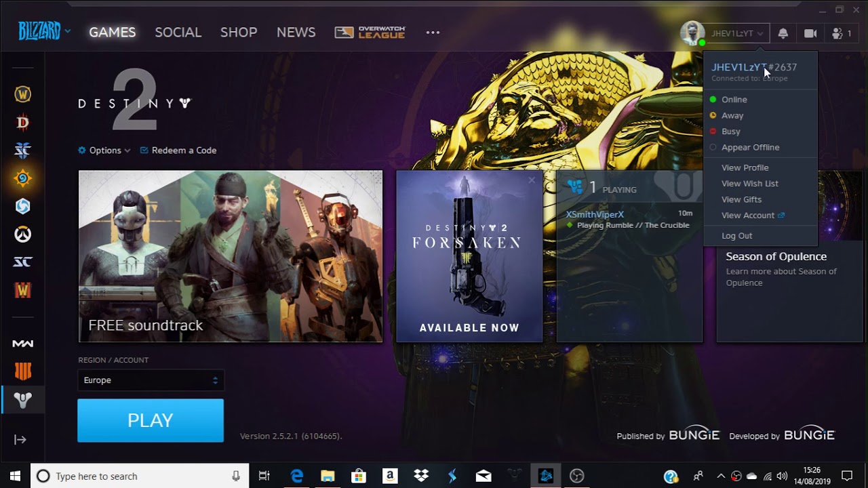Viewport: 868px width, 488px height.
Task: Open the notifications bell
Action: tap(783, 33)
